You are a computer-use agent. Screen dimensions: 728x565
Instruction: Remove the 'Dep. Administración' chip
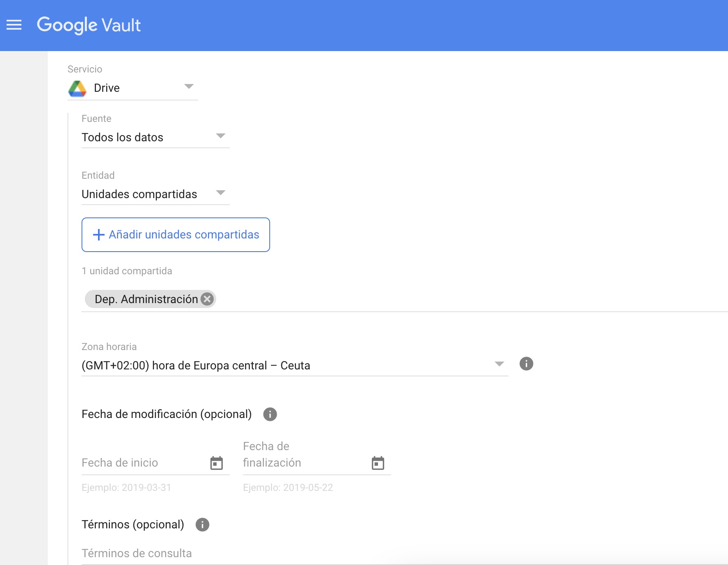tap(208, 299)
